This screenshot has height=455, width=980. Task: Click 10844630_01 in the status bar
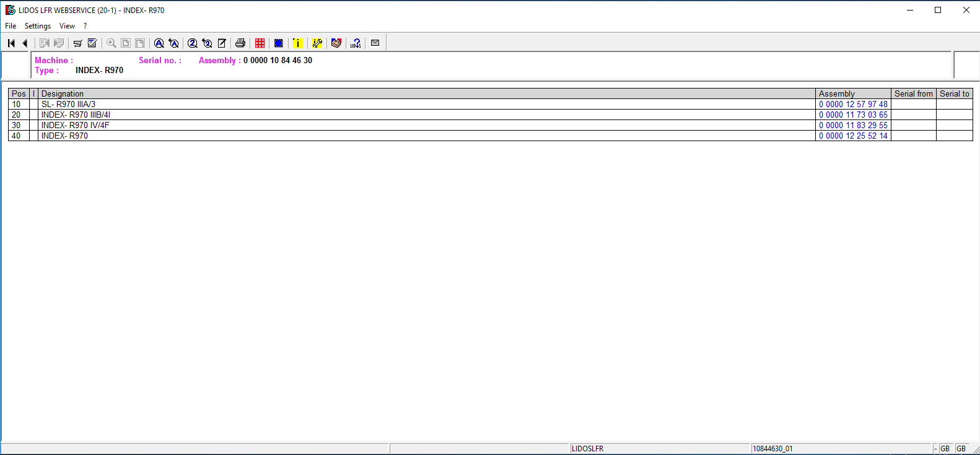click(x=772, y=449)
